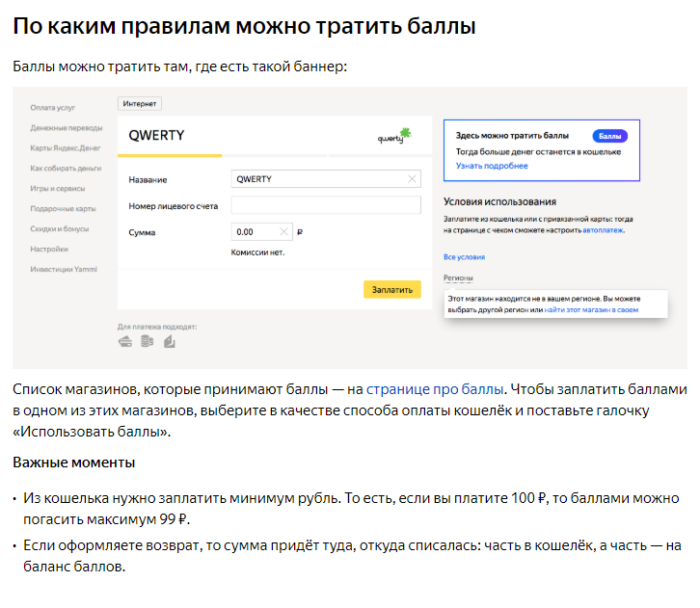Open 'Карты Яндекс.Денег' in the sidebar
Screen dimensions: 700x608
pos(66,148)
